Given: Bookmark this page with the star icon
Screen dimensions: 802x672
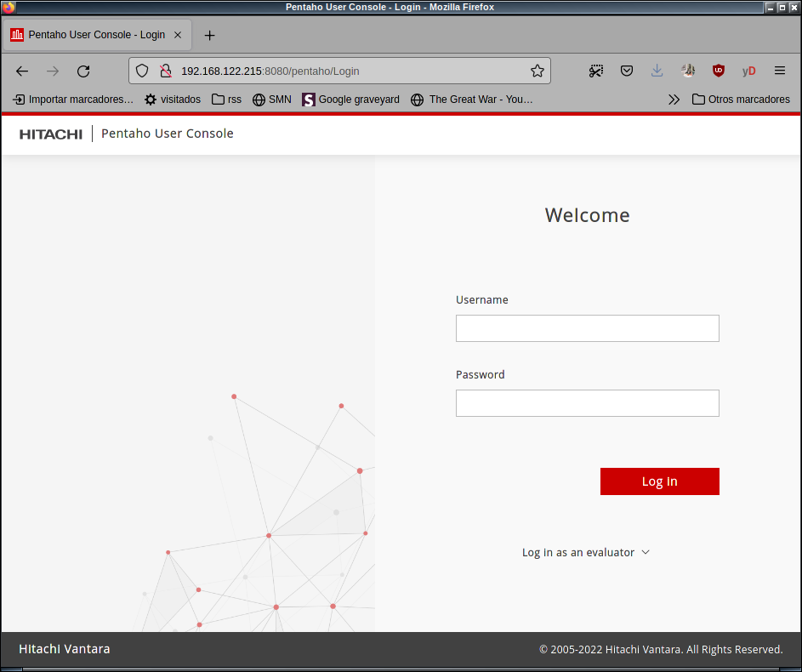Looking at the screenshot, I should [x=537, y=71].
